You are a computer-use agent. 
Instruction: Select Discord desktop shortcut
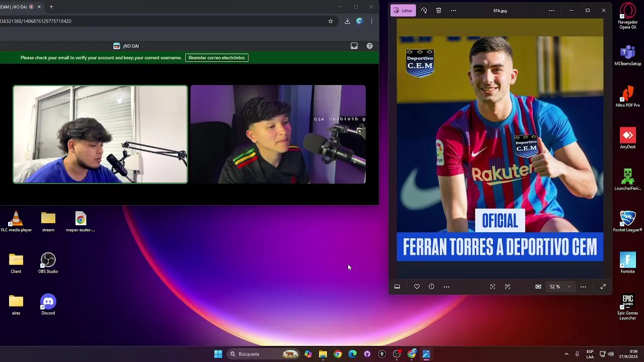(48, 305)
